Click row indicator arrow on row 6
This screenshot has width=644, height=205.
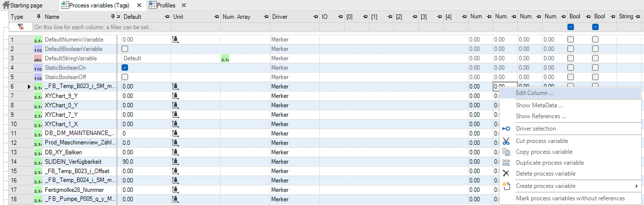[x=29, y=87]
